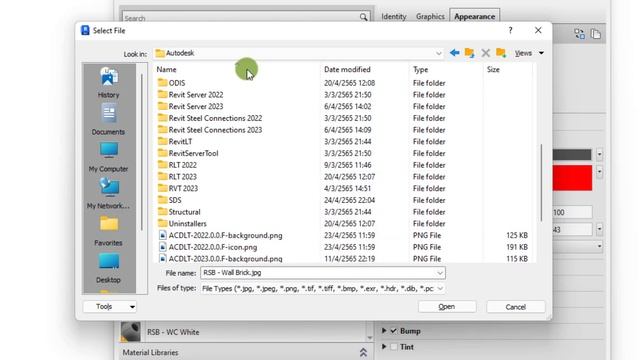The image size is (640, 360).
Task: Open dropdown arrow beside gray image swatch
Action: pyautogui.click(x=599, y=154)
